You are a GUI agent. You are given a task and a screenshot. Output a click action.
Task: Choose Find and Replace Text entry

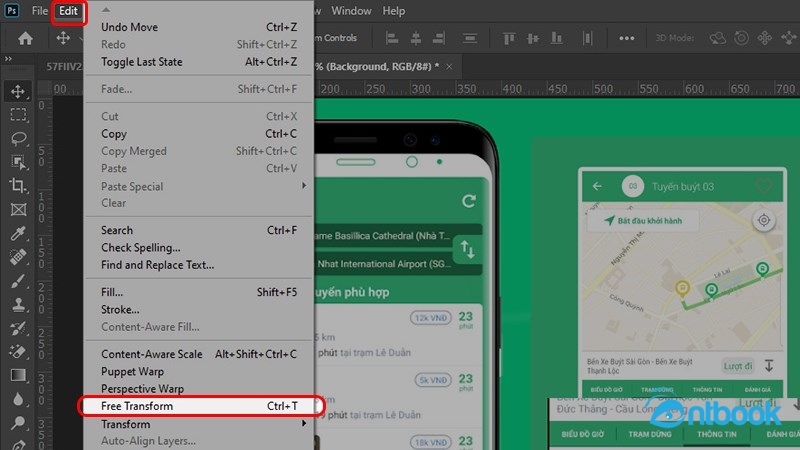point(199,265)
